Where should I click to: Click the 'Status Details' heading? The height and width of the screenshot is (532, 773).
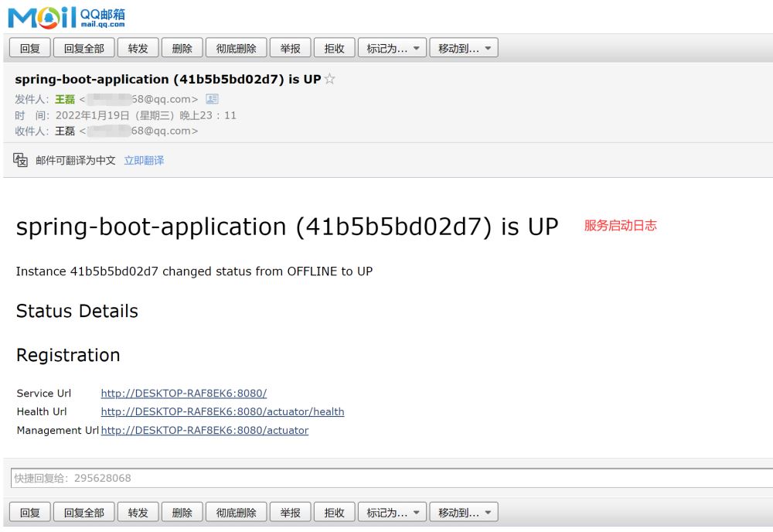click(x=77, y=311)
